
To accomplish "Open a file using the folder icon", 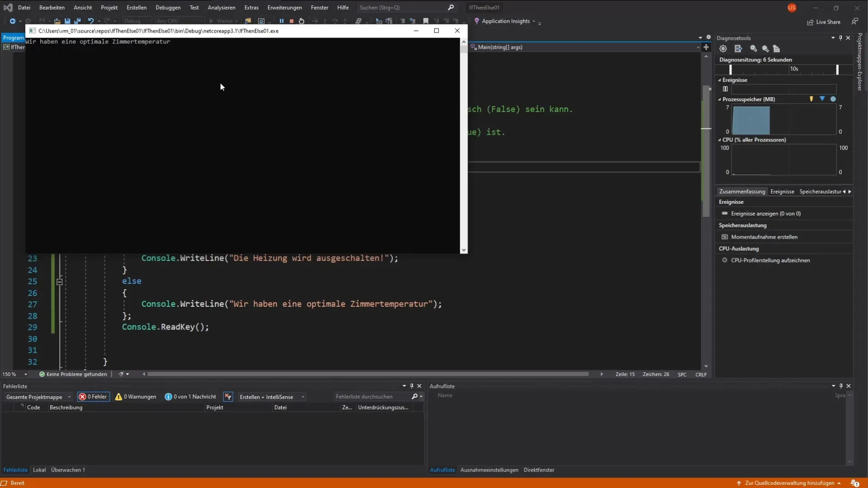I will click(57, 21).
